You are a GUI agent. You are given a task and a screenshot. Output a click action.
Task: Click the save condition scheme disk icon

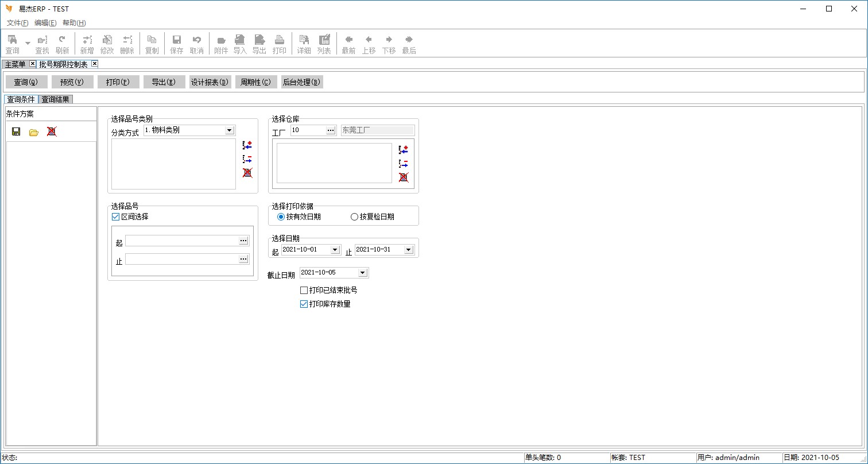pyautogui.click(x=16, y=132)
